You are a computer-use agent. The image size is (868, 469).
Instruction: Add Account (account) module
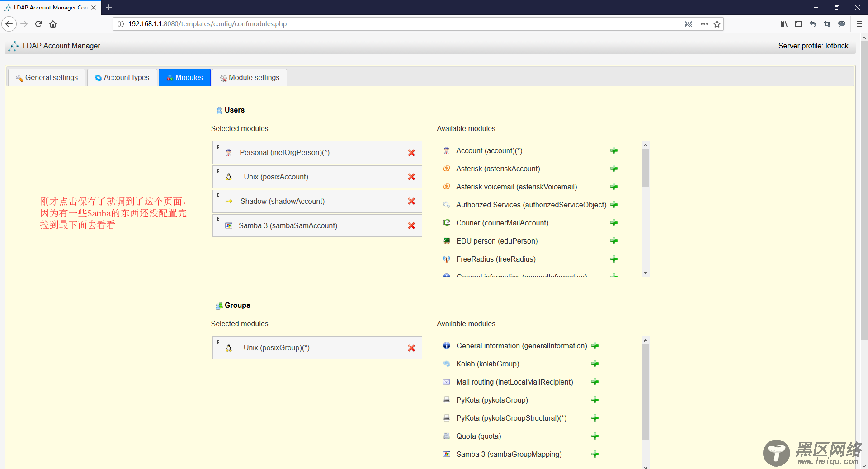point(614,150)
